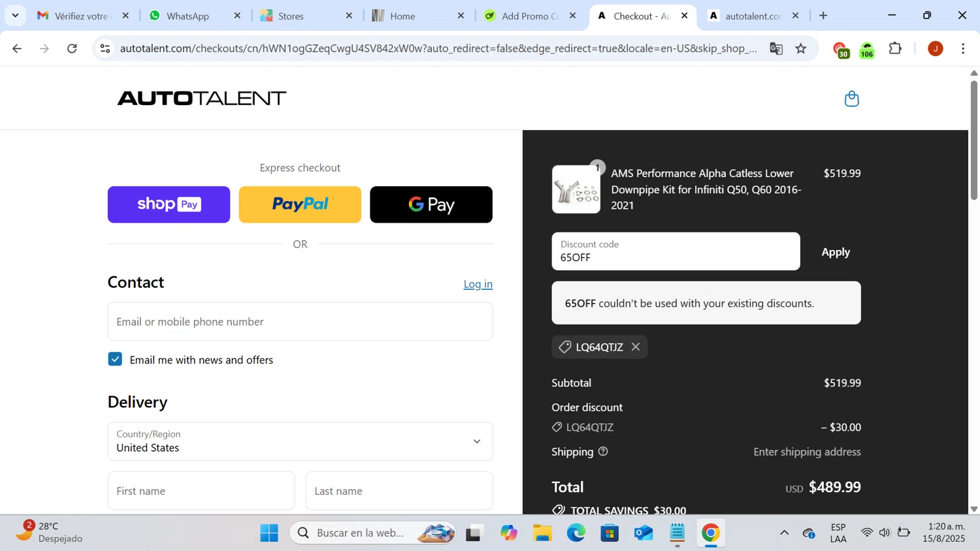Open a new browser tab
The image size is (980, 551).
click(x=823, y=16)
